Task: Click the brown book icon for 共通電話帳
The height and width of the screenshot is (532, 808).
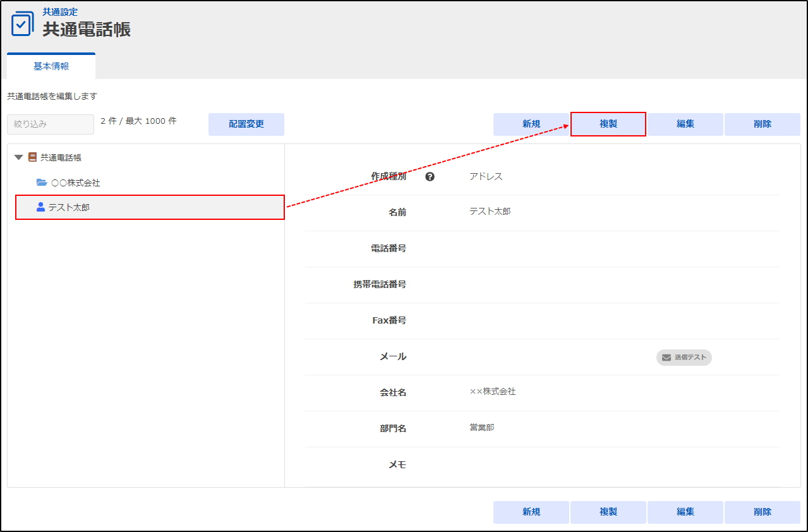Action: pos(32,157)
